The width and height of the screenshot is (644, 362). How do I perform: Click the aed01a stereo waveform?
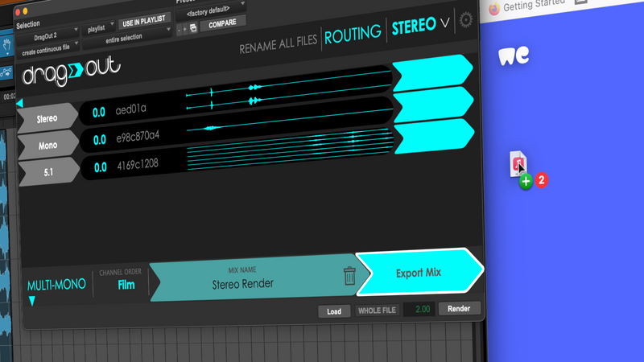[289, 89]
